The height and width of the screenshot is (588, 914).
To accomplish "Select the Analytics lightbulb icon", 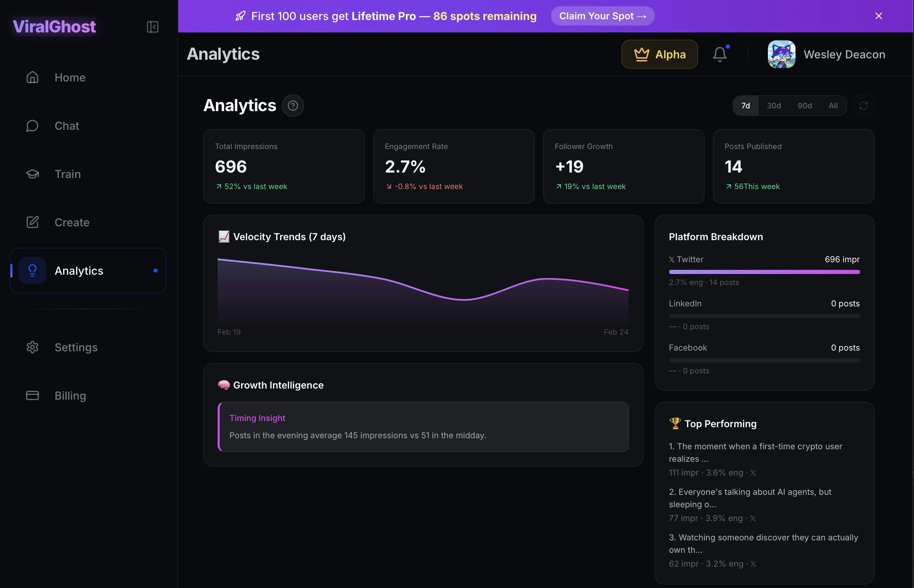I will 32,270.
